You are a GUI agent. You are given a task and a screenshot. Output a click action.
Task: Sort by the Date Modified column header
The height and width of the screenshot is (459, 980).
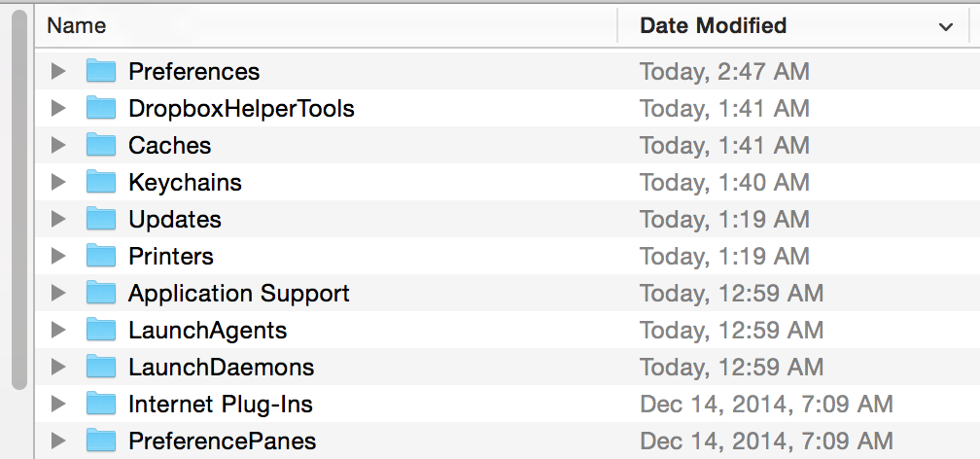713,26
